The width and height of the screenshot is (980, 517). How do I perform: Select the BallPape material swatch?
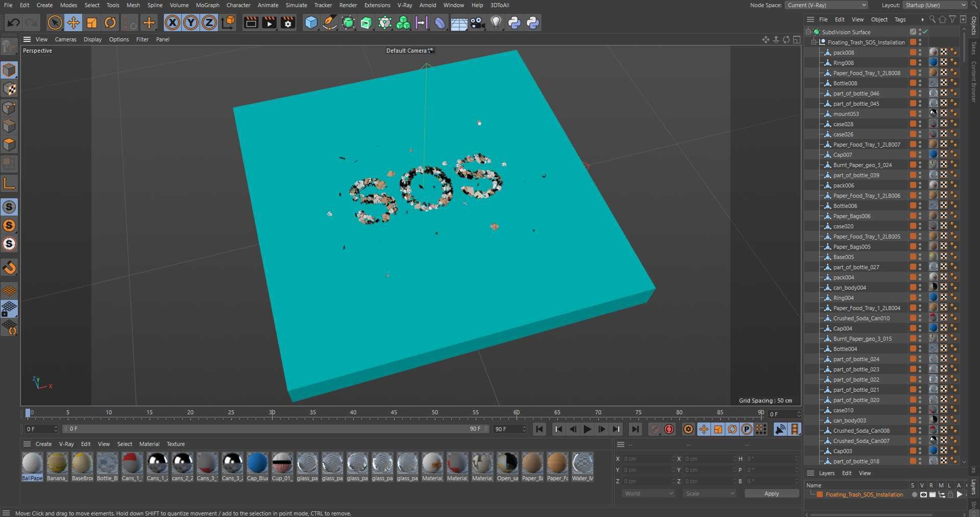pos(32,466)
